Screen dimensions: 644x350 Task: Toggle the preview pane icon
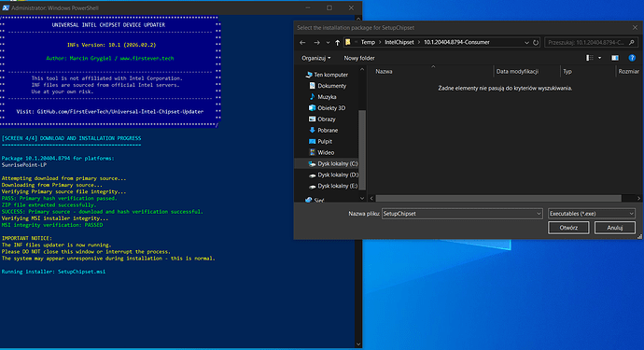[x=615, y=58]
